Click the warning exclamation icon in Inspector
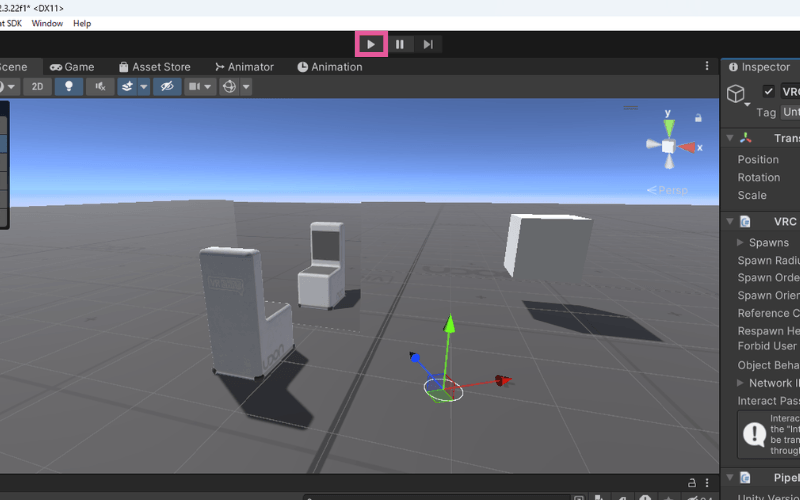This screenshot has width=800, height=500. tap(754, 434)
